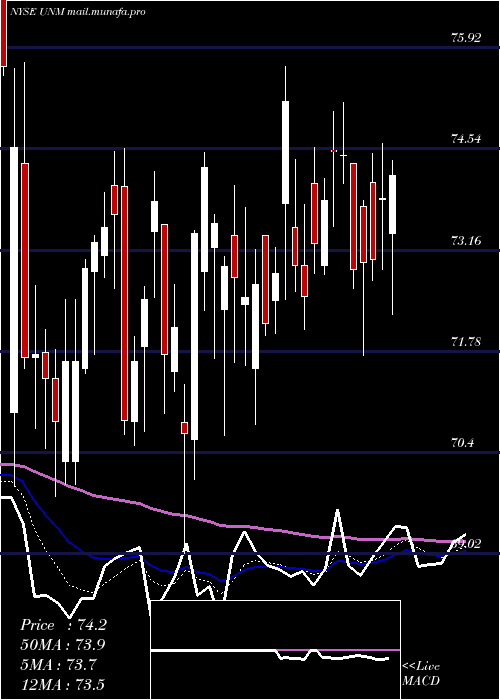Click the '5MA : 73.7' readout
Image resolution: width=500 pixels, height=700 pixels.
tap(58, 665)
